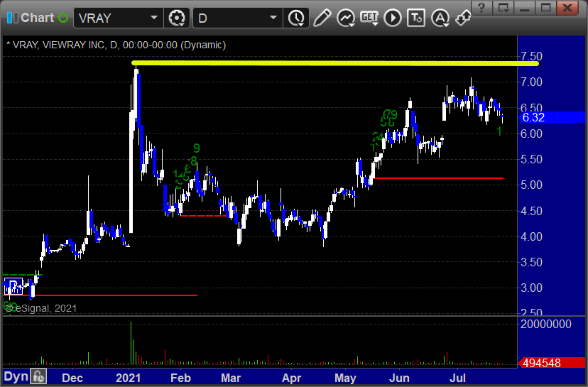Click the tallest green volume bar

tap(131, 343)
